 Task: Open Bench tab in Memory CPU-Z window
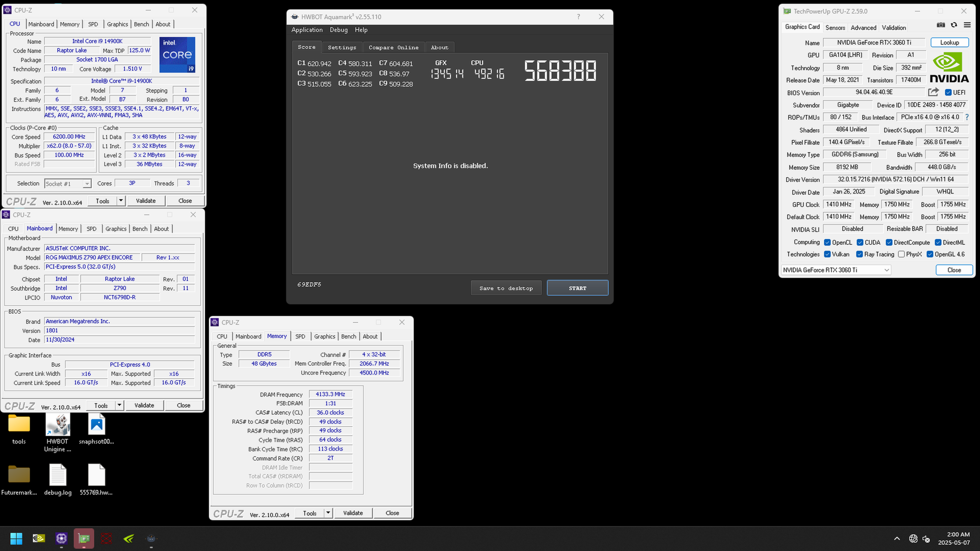pos(349,336)
